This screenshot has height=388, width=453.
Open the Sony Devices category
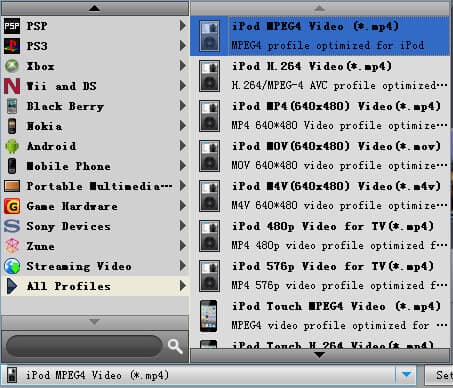coord(95,226)
